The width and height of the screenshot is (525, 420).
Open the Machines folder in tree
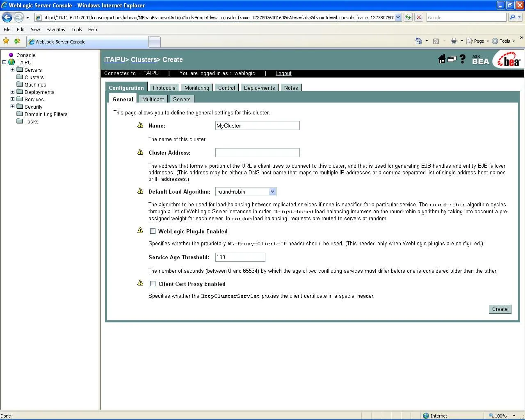[x=35, y=84]
